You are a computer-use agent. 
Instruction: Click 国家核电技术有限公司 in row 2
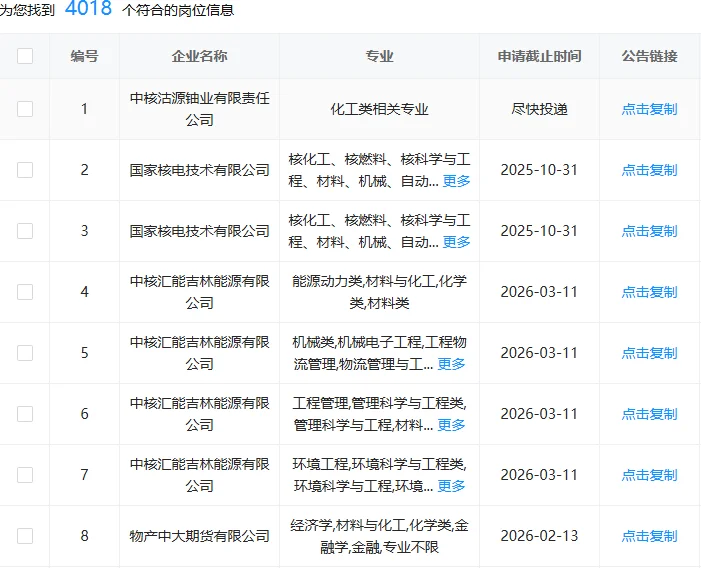coord(199,170)
